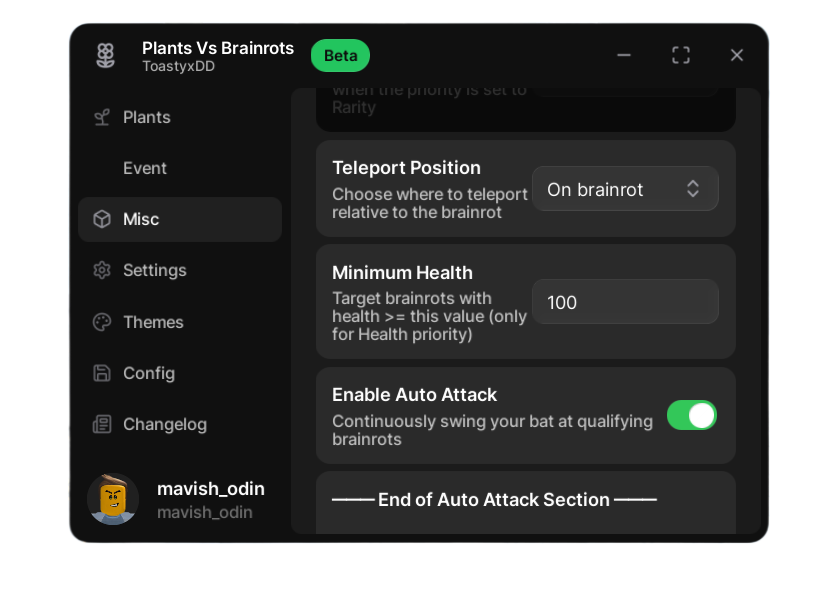The width and height of the screenshot is (819, 600).
Task: Switch to the Settings tab
Action: tap(155, 270)
